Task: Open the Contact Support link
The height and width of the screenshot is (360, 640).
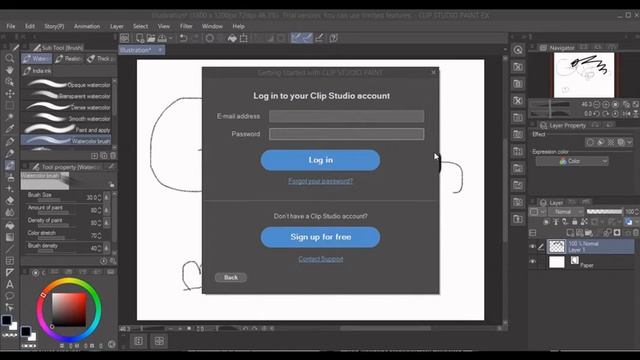Action: coord(320,259)
